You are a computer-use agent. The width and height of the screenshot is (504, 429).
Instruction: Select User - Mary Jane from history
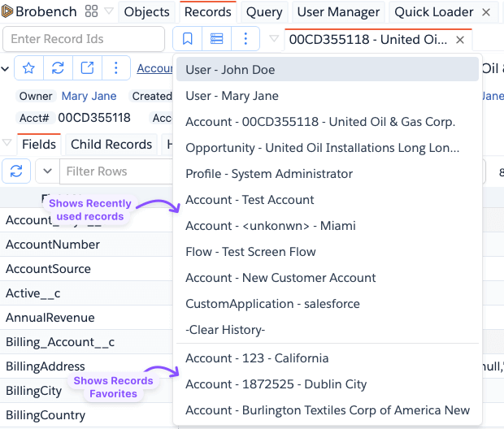tap(328, 96)
